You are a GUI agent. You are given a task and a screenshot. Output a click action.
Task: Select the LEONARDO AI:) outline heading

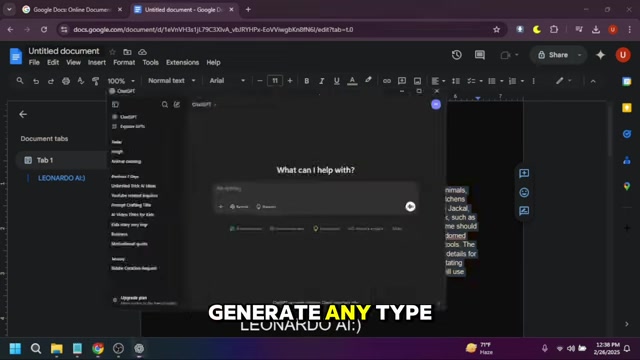click(62, 178)
